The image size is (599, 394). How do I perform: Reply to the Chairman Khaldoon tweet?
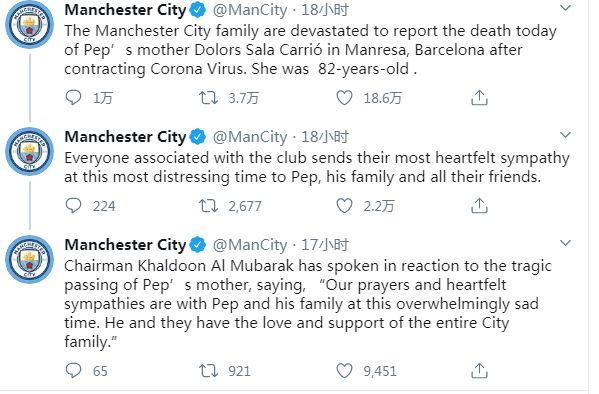pyautogui.click(x=73, y=371)
